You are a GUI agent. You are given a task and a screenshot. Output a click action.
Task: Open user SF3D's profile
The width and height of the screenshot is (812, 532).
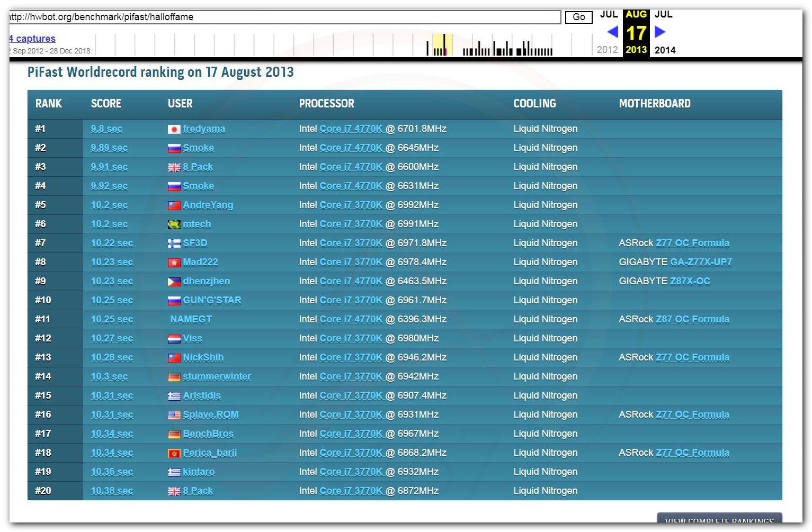pyautogui.click(x=195, y=243)
